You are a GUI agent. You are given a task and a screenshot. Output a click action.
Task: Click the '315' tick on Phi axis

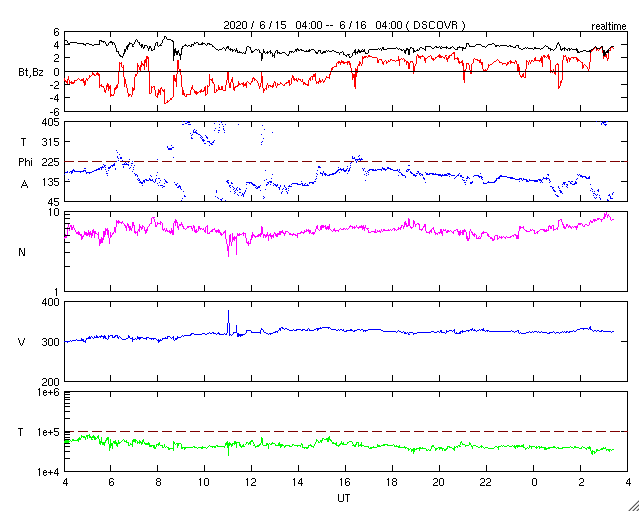coord(52,142)
